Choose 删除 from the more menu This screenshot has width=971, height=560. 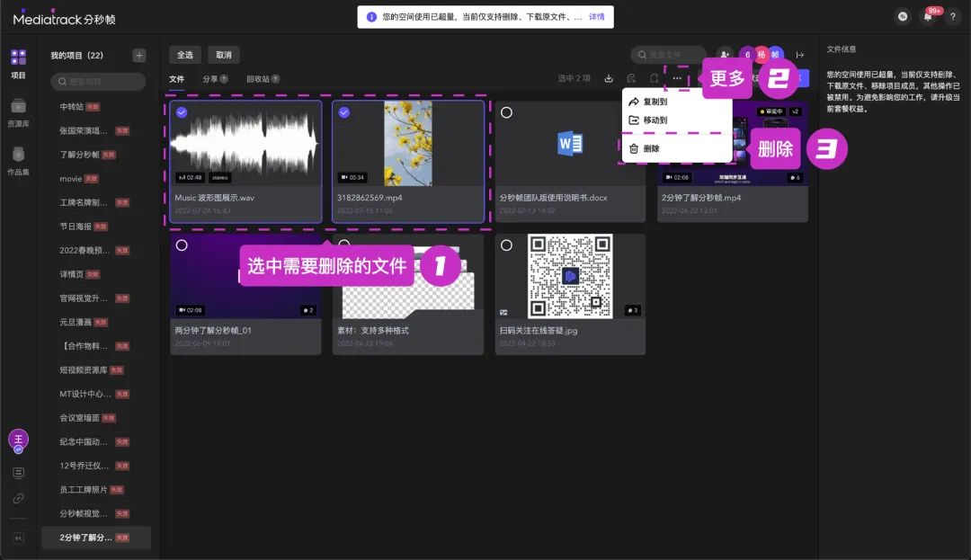pos(651,149)
